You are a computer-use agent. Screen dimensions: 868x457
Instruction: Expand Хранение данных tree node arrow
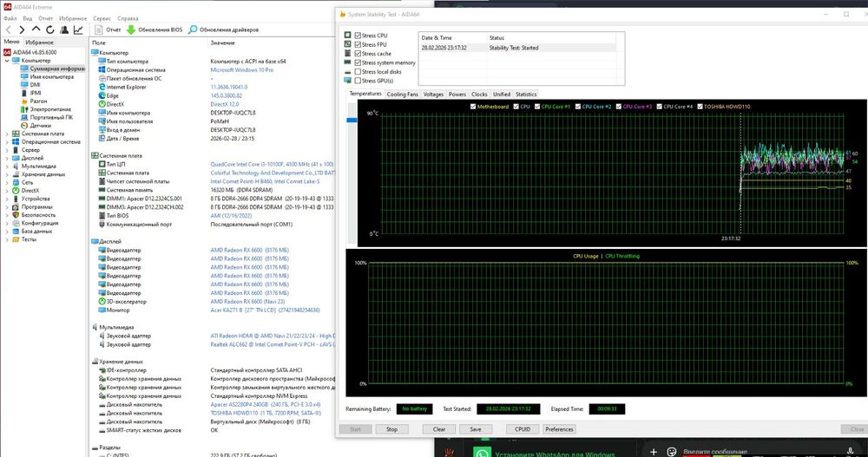tap(7, 174)
